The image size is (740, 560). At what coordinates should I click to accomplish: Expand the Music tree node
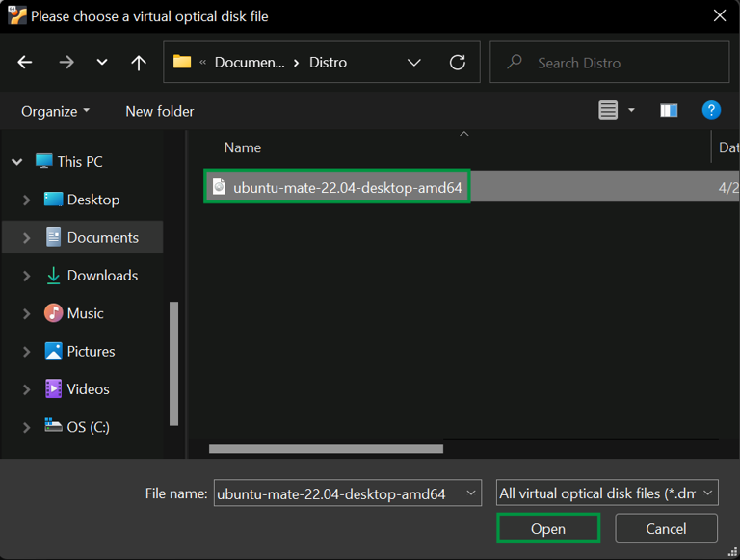[x=26, y=313]
